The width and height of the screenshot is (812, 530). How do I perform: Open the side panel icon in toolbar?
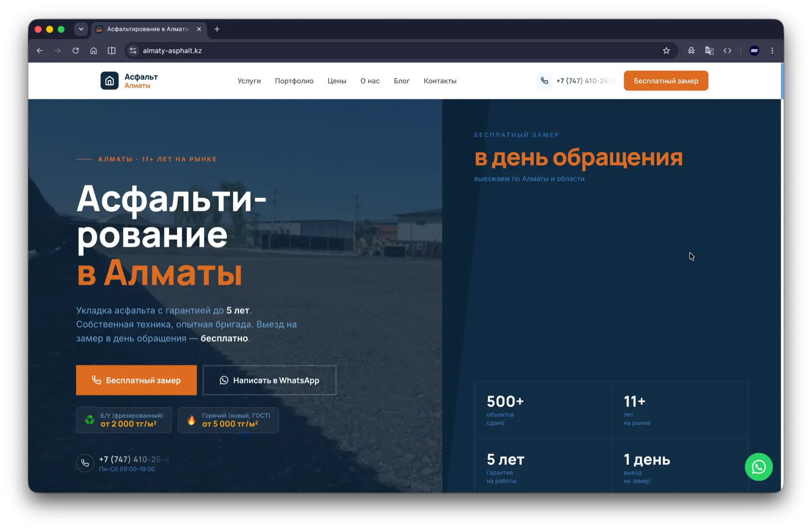[112, 51]
